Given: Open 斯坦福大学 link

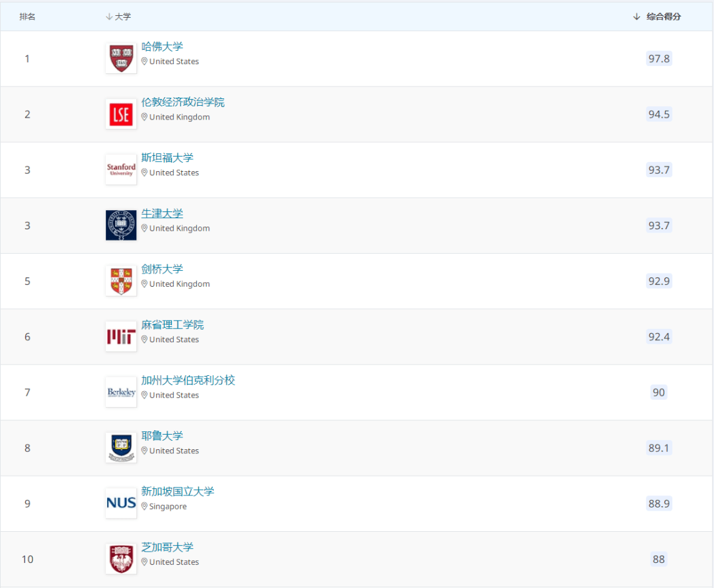Looking at the screenshot, I should (x=167, y=157).
